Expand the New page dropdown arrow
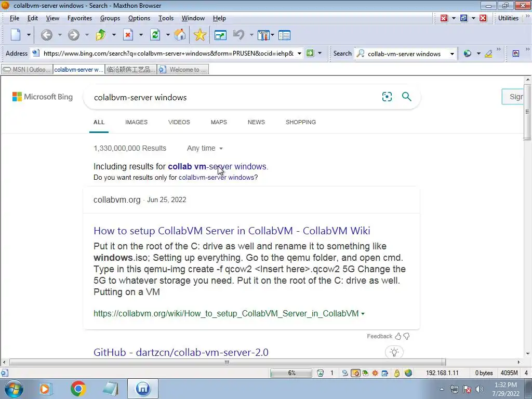Screen dimensions: 532x399 point(29,35)
